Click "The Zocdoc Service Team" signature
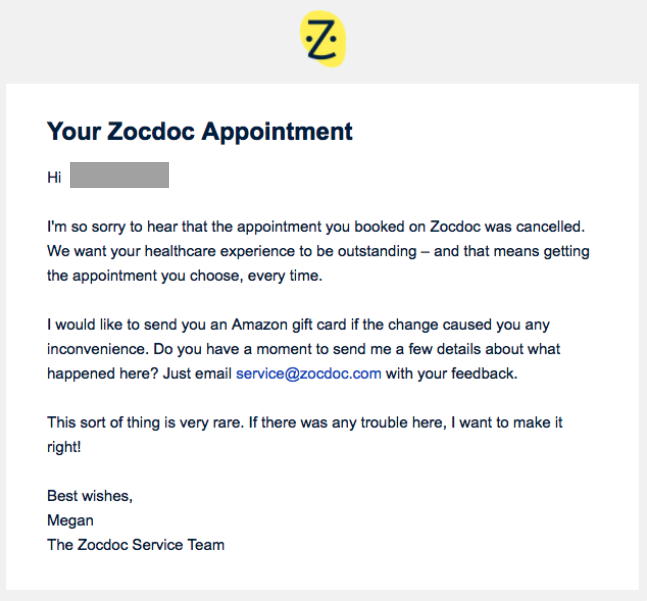Viewport: 647px width, 601px height. (136, 545)
